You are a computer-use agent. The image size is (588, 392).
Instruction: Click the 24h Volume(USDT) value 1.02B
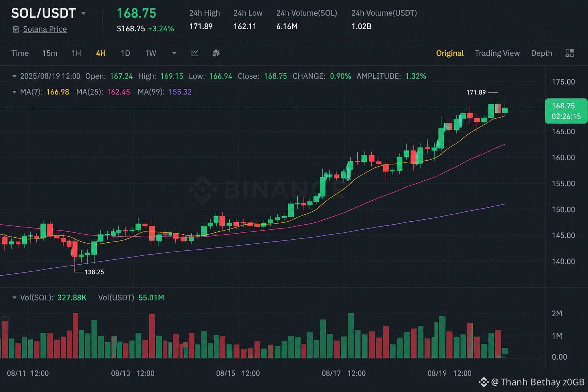click(x=361, y=26)
